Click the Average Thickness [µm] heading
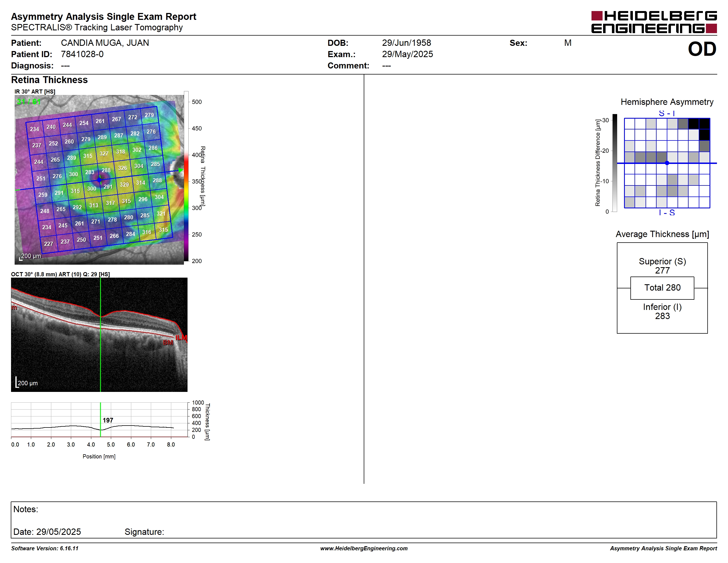The width and height of the screenshot is (728, 563). click(x=662, y=234)
